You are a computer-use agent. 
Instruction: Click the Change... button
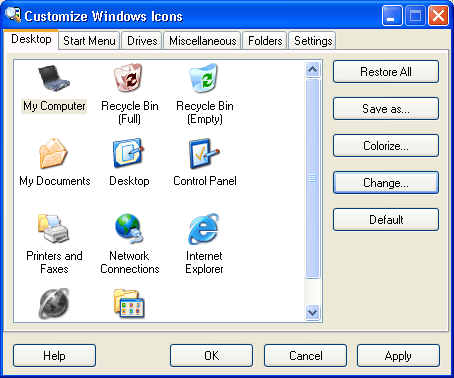[386, 183]
